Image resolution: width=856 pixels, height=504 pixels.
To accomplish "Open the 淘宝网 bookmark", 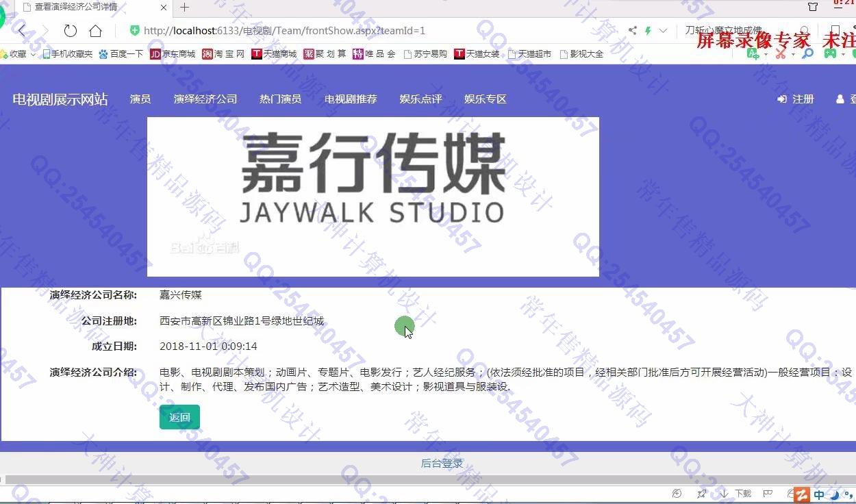I will [x=223, y=54].
